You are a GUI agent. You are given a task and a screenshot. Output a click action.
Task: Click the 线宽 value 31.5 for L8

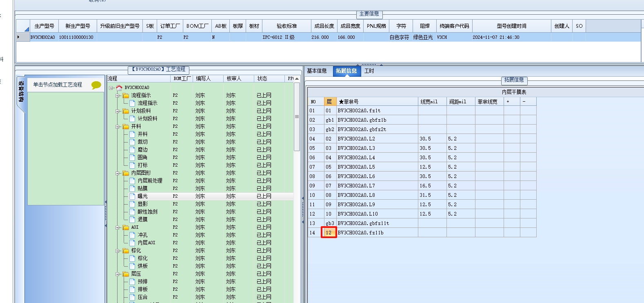click(432, 195)
